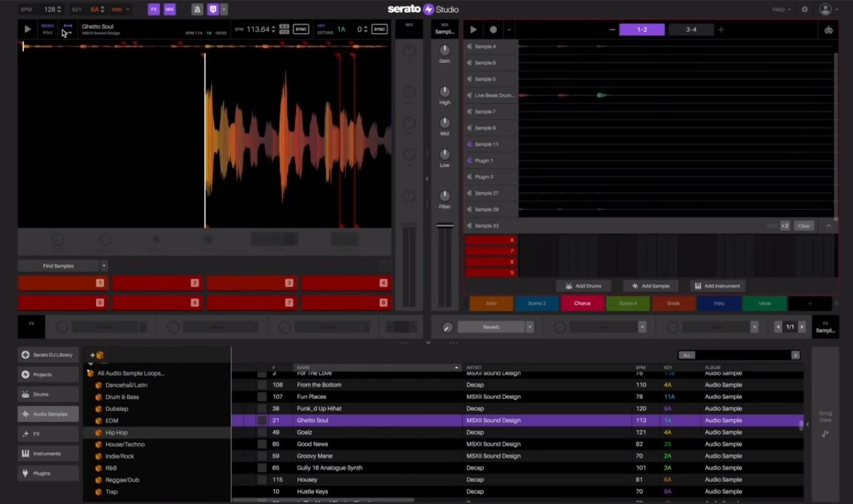Viewport: 853px width, 504px height.
Task: Click Add Drums button
Action: [584, 286]
